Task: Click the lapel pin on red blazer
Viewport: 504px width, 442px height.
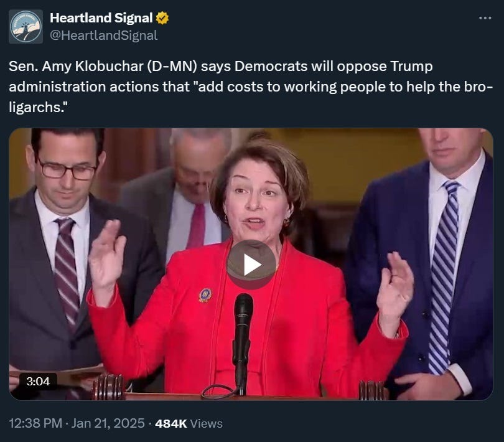Action: [x=205, y=295]
